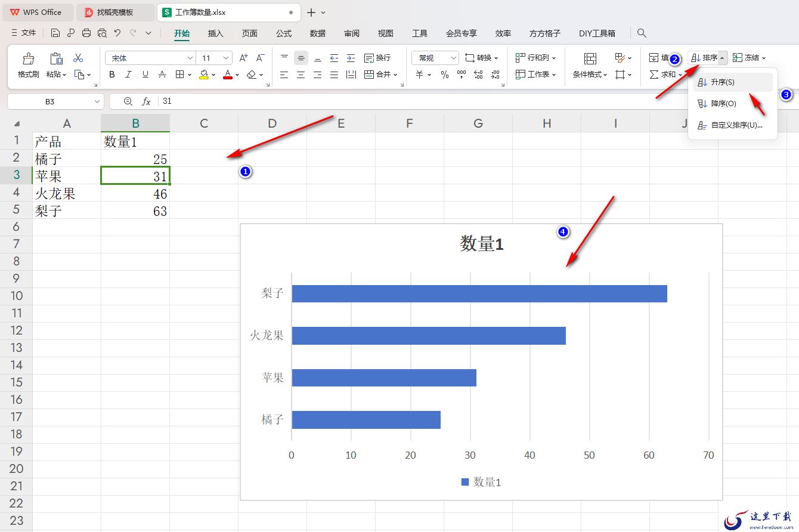Click the Strikethrough icon
The width and height of the screenshot is (799, 532).
162,75
